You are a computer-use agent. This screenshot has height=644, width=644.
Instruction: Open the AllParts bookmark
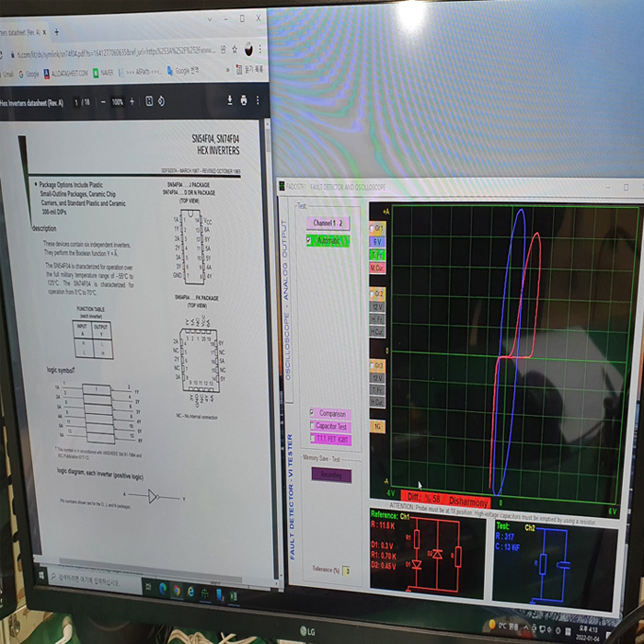(x=140, y=72)
